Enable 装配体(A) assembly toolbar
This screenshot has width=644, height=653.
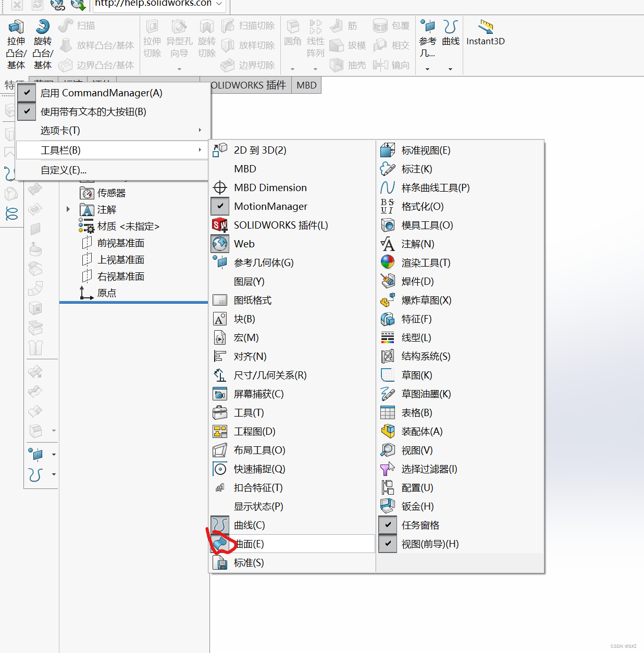point(460,431)
